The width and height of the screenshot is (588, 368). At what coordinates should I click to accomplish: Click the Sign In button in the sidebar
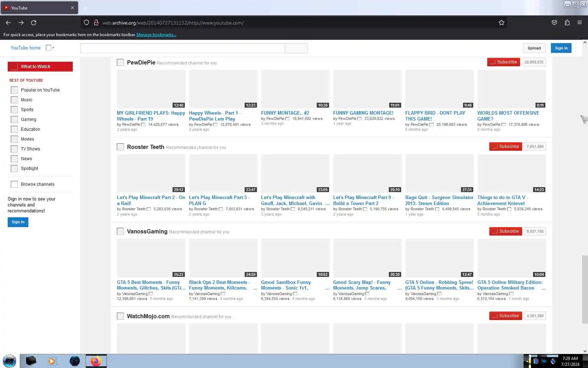pos(18,222)
